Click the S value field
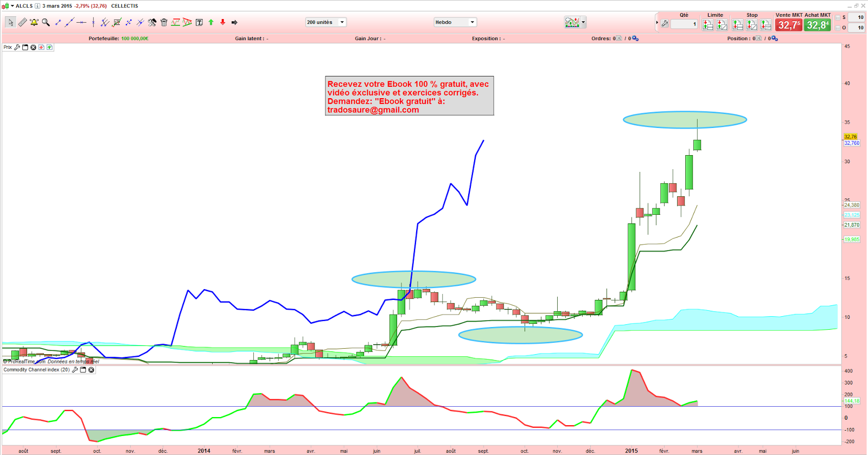The width and height of the screenshot is (868, 455). pyautogui.click(x=857, y=17)
